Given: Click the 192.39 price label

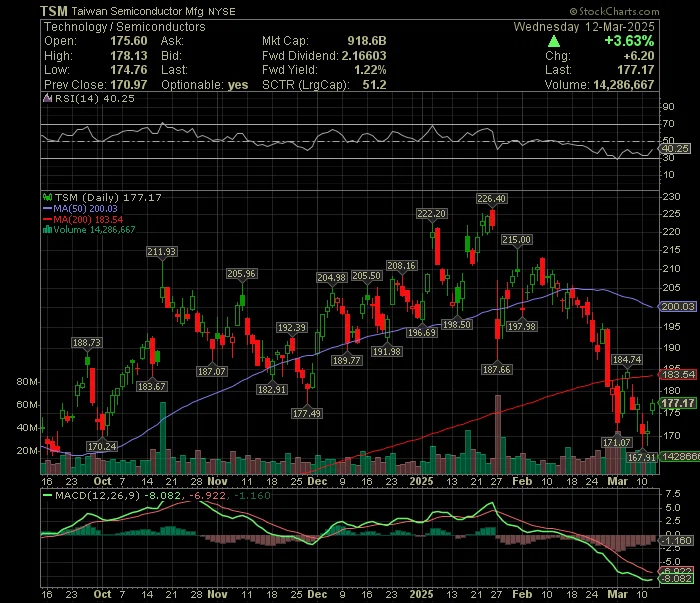Looking at the screenshot, I should 292,328.
